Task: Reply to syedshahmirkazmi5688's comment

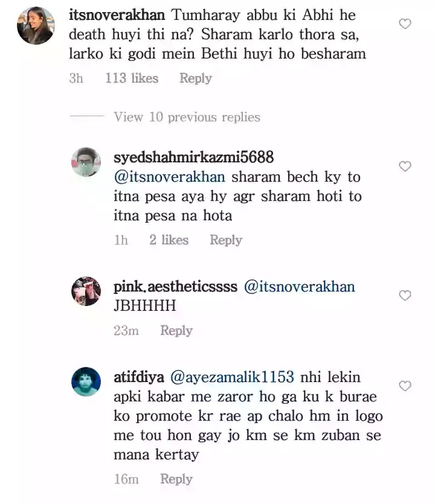Action: 226,240
